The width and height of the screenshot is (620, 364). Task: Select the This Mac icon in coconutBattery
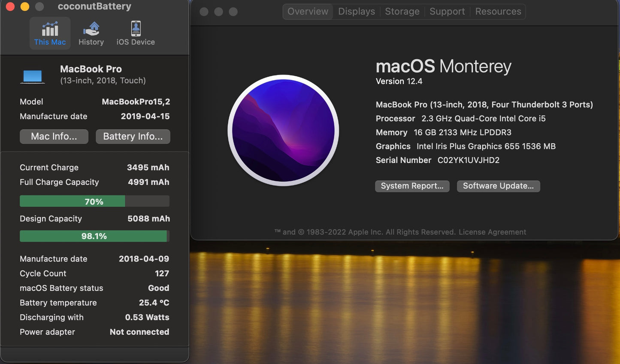(50, 33)
